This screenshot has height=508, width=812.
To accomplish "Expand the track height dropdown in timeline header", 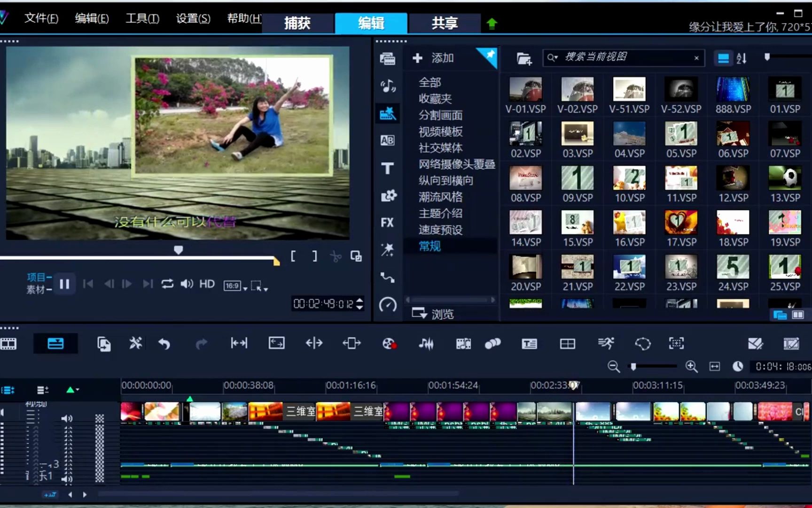I will 72,389.
